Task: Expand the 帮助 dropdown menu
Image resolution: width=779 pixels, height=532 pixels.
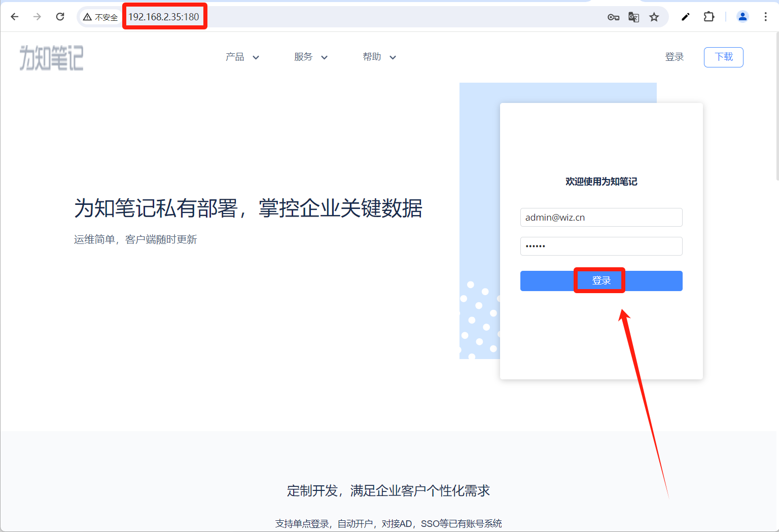Action: [379, 57]
